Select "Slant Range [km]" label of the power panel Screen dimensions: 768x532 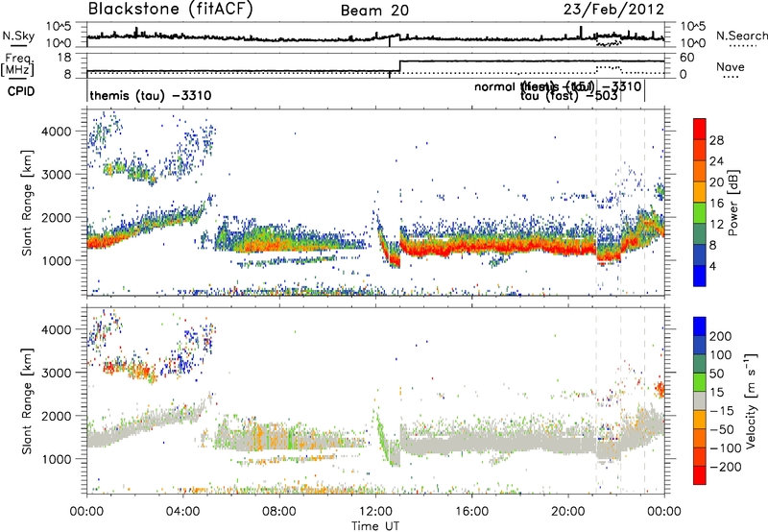27,203
